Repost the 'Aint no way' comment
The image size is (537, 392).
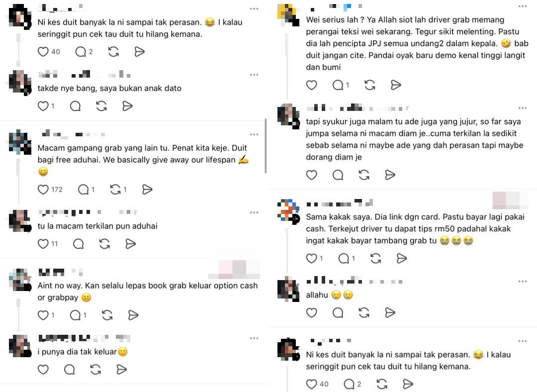click(107, 315)
